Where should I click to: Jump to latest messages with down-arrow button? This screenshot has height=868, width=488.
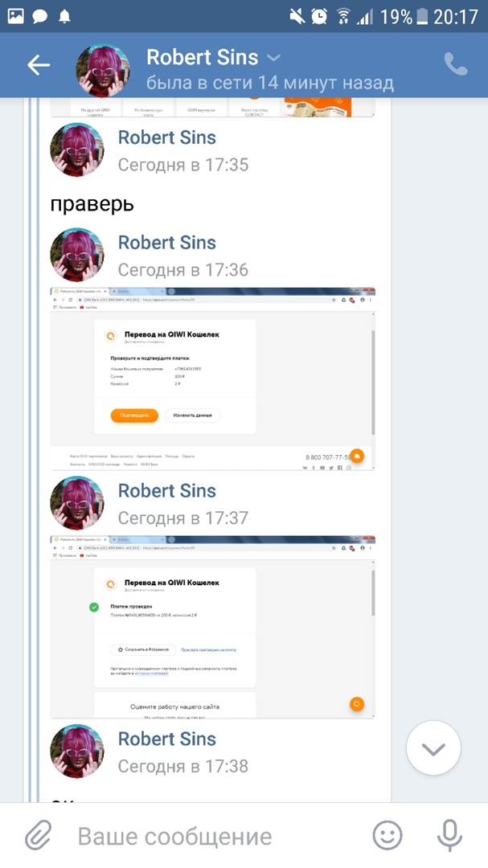click(x=433, y=748)
